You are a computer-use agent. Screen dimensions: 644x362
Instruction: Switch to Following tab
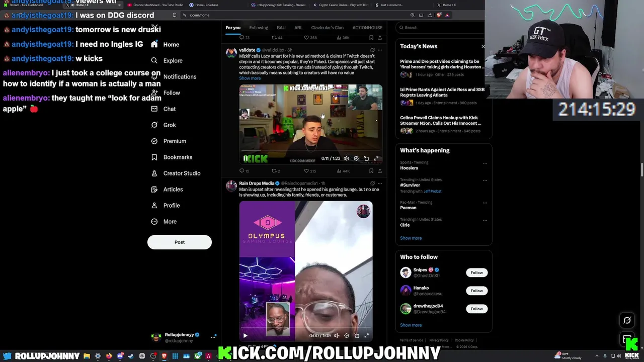[x=259, y=28]
